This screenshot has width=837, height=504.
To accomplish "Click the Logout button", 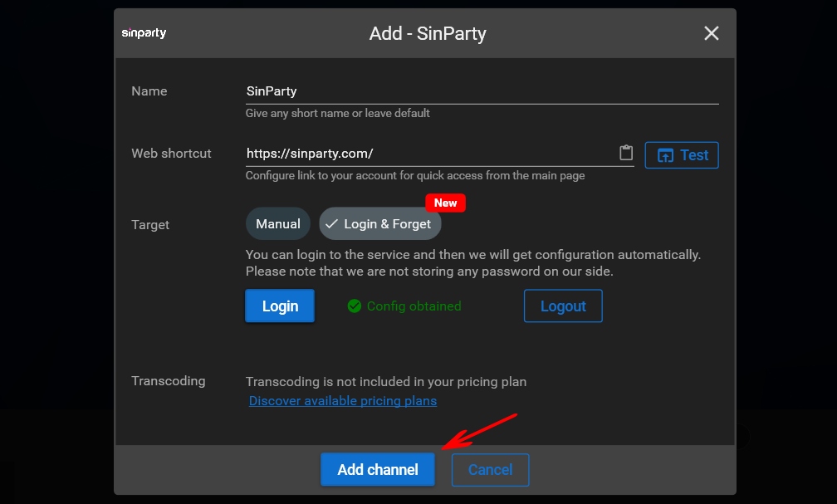I will pos(563,306).
